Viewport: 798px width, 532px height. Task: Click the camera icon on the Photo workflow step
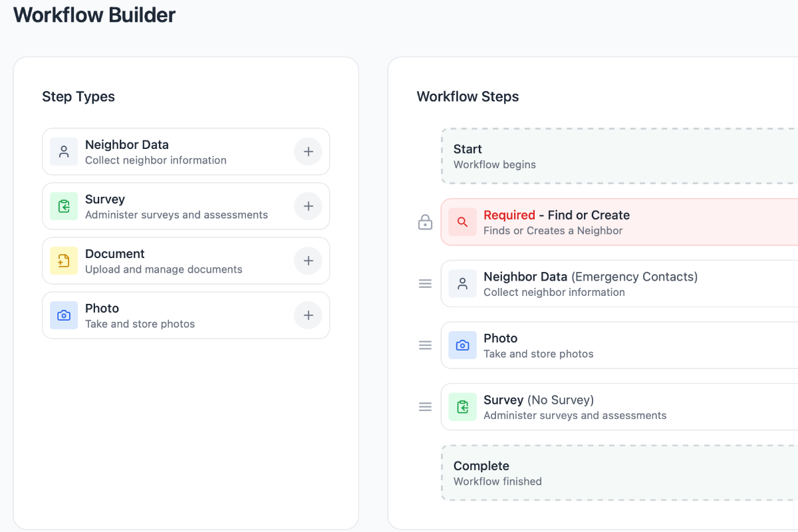462,345
